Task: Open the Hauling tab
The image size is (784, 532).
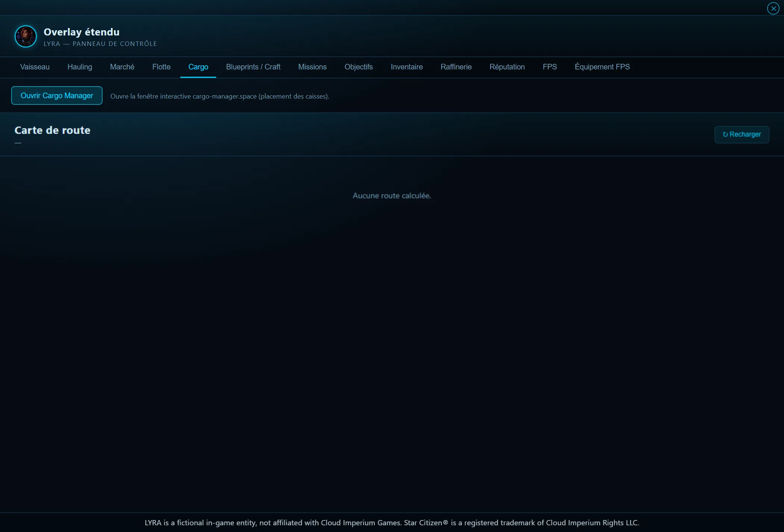Action: [x=80, y=67]
